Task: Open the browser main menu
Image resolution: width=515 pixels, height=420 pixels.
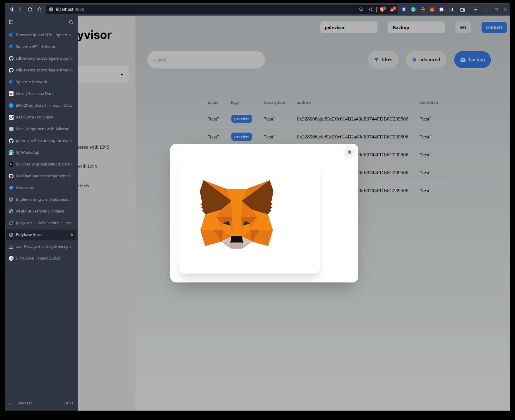Action: pyautogui.click(x=476, y=9)
